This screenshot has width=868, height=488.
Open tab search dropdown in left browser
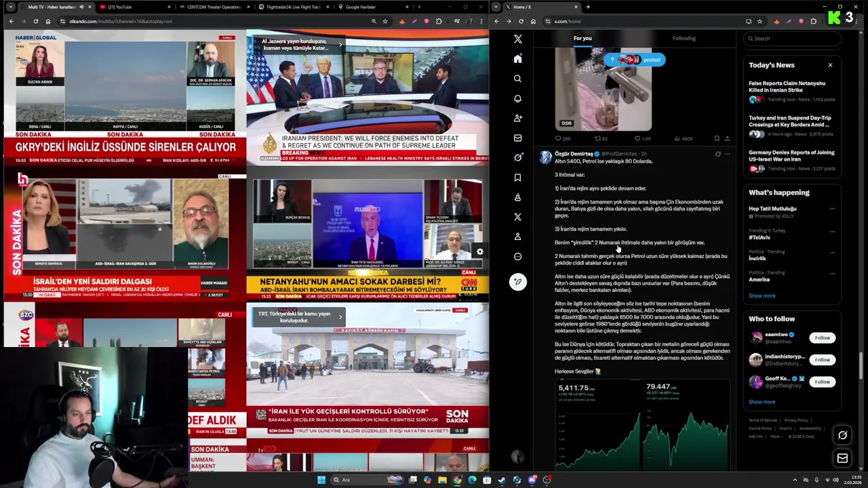pyautogui.click(x=10, y=7)
